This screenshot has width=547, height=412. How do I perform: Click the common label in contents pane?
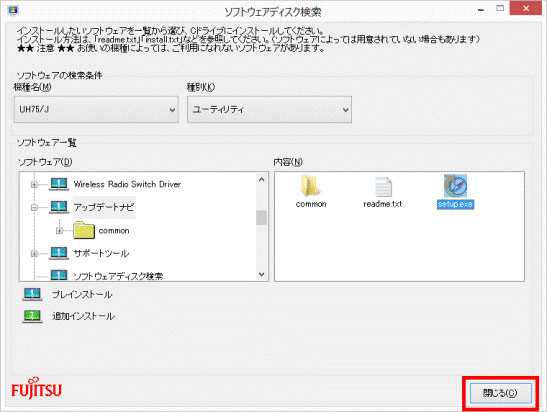tap(311, 204)
